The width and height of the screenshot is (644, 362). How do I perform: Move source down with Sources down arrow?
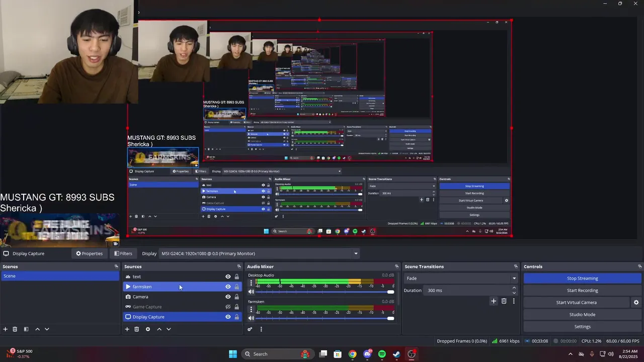pos(169,329)
